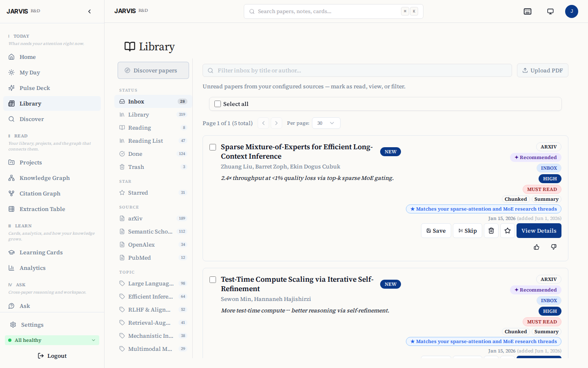Image resolution: width=588 pixels, height=368 pixels.
Task: Click Recommended badge on Test-Time Compute paper
Action: click(x=536, y=290)
